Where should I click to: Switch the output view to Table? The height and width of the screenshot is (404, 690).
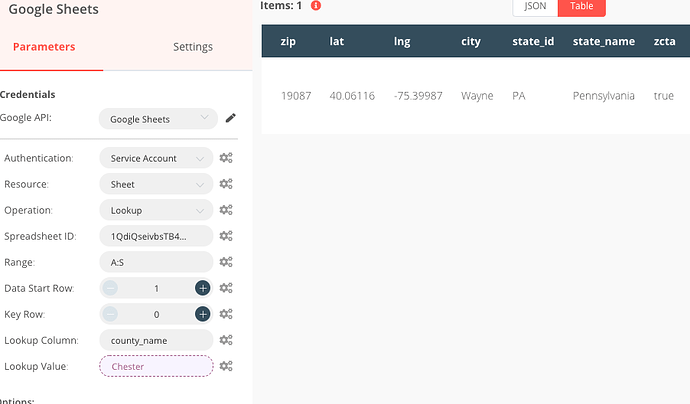point(581,6)
